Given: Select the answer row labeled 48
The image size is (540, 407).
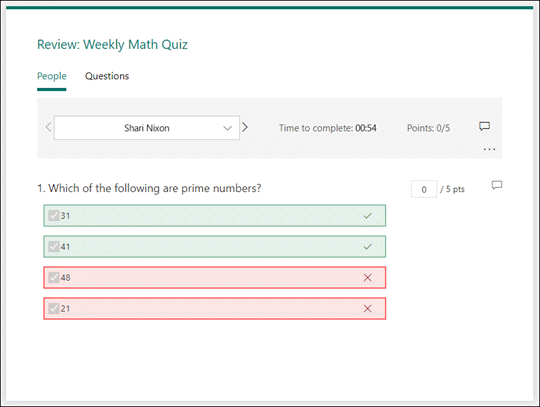Looking at the screenshot, I should pyautogui.click(x=215, y=278).
